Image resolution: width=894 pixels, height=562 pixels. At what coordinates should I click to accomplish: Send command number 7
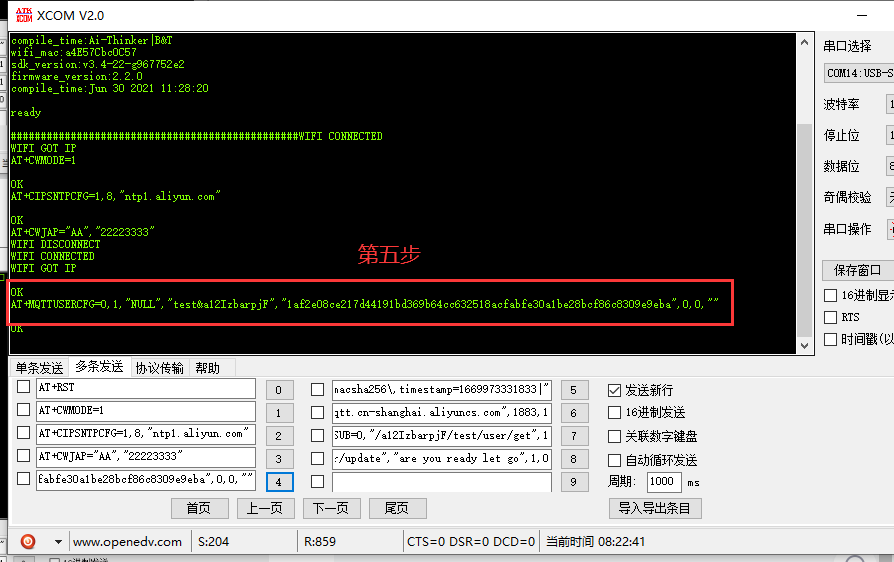574,435
